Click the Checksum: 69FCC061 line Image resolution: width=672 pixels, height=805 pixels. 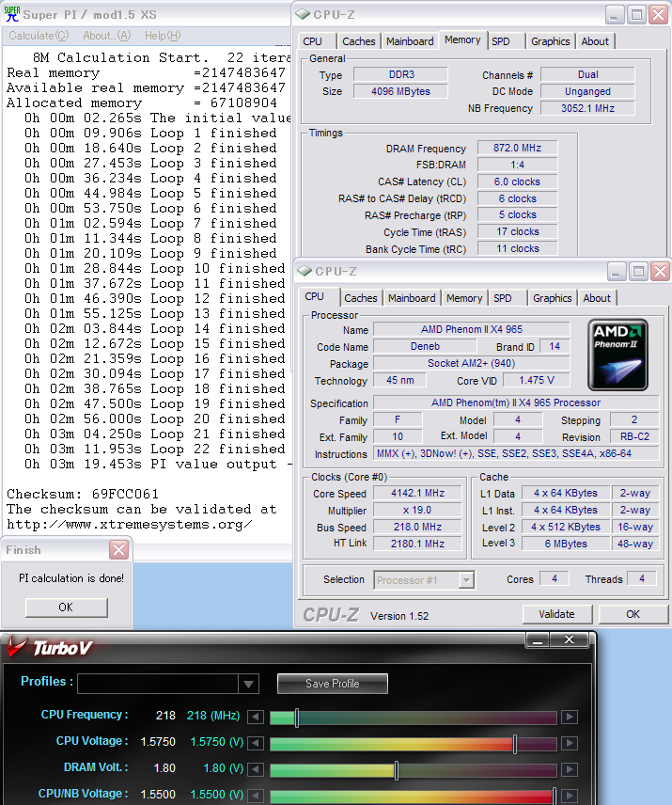point(83,494)
